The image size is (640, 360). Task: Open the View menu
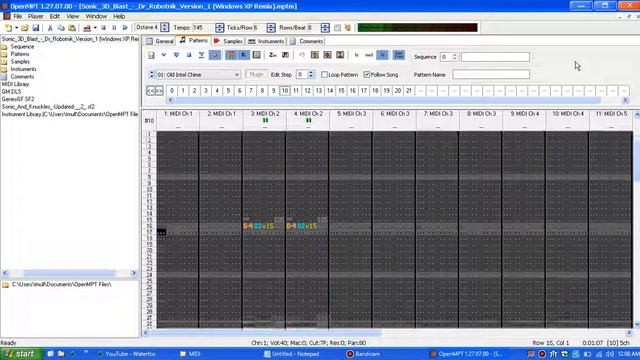click(x=72, y=16)
